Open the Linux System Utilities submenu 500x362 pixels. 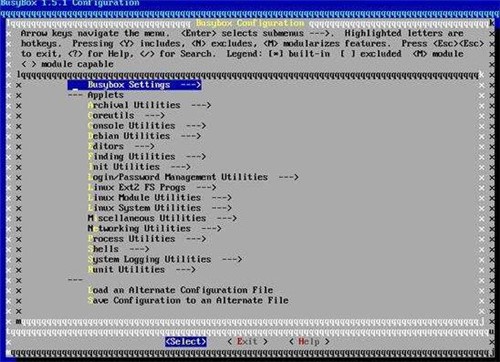(160, 208)
